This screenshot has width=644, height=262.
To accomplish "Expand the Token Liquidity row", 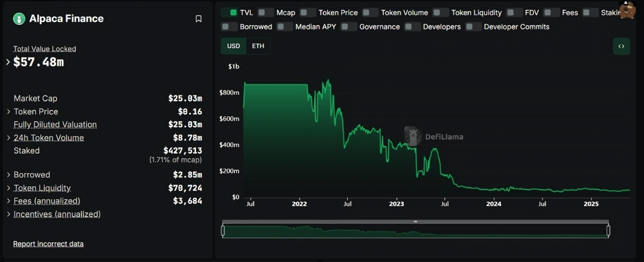I will (x=8, y=188).
